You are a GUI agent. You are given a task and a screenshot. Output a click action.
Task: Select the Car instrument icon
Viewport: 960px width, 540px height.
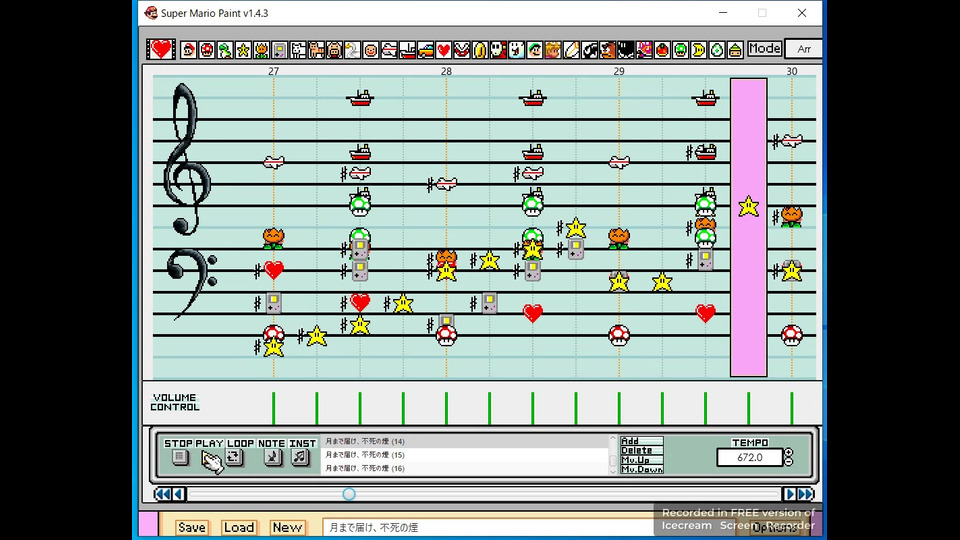[426, 50]
